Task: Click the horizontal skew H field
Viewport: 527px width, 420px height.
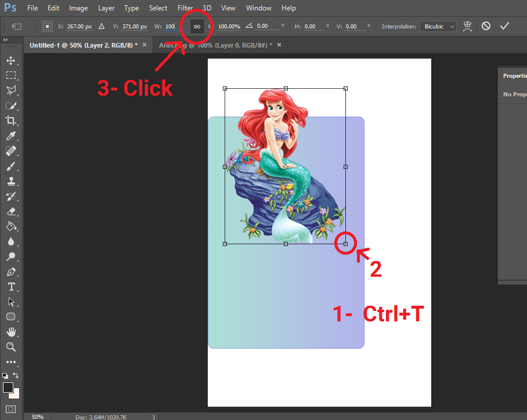Action: [x=314, y=26]
